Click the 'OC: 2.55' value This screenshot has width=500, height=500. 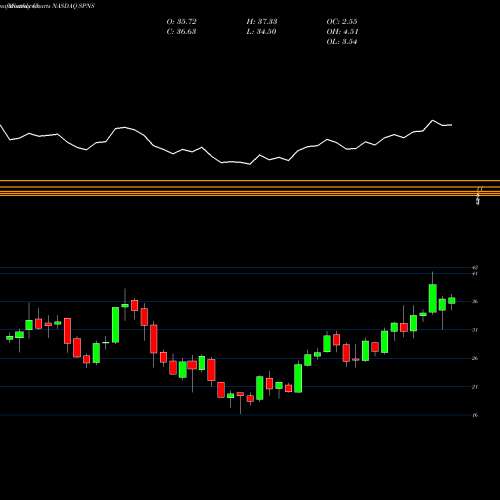pyautogui.click(x=342, y=22)
